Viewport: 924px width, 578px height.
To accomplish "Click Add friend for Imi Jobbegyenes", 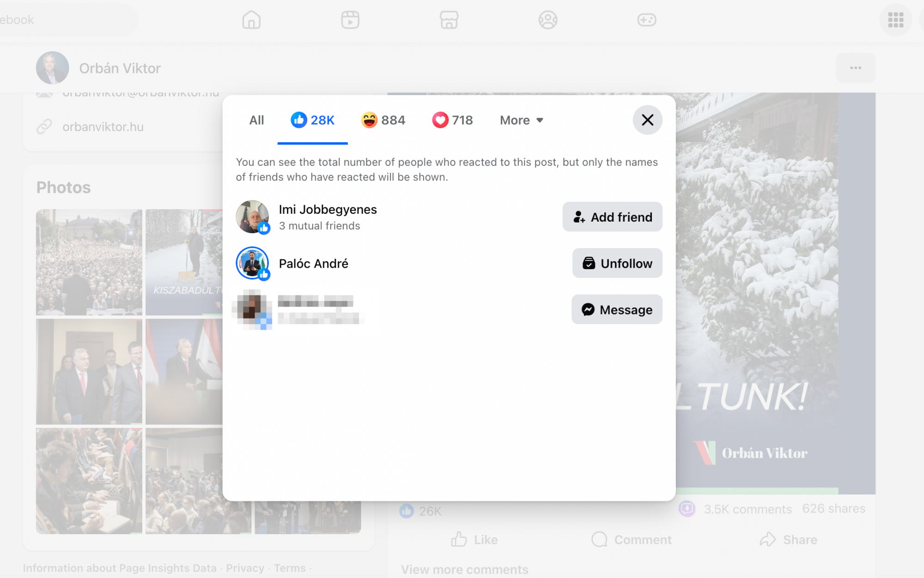I will click(612, 217).
